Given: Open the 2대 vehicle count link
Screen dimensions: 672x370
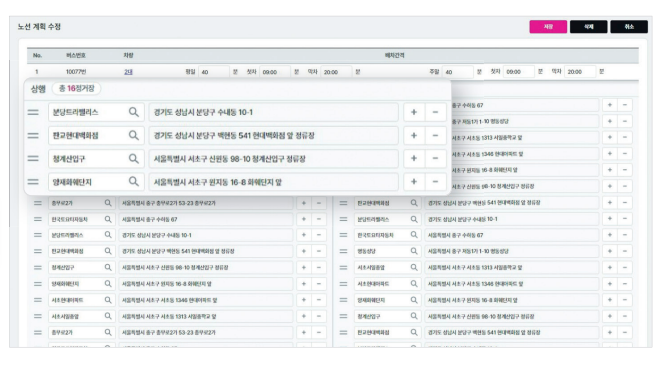Looking at the screenshot, I should point(128,72).
